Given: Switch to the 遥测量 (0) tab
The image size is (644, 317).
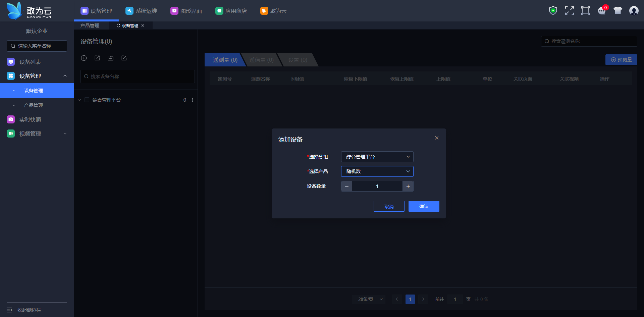Looking at the screenshot, I should point(225,60).
